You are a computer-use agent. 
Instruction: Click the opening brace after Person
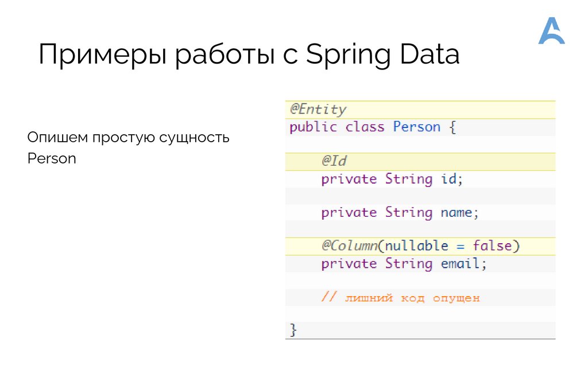point(453,127)
